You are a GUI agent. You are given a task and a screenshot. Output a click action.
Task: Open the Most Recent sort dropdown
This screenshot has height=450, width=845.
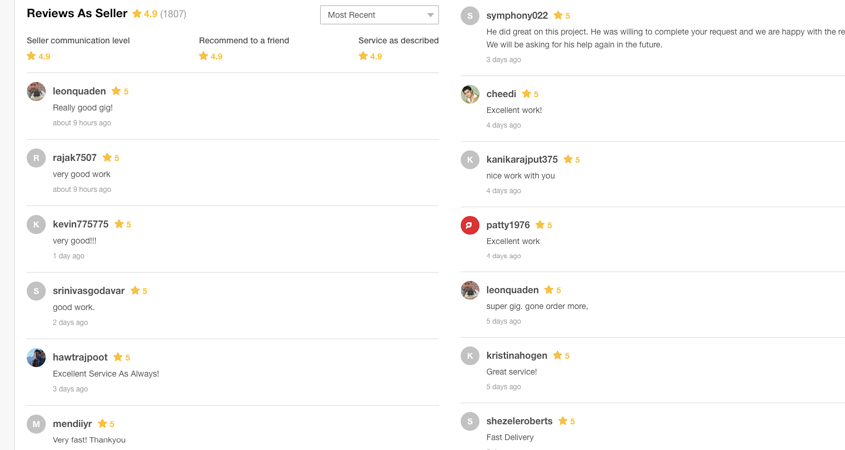379,15
